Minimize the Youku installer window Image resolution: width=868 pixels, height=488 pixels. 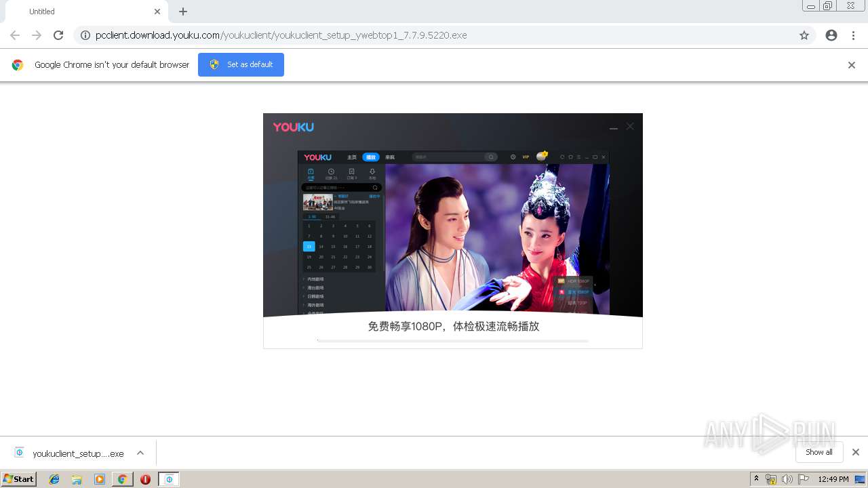[x=614, y=127]
